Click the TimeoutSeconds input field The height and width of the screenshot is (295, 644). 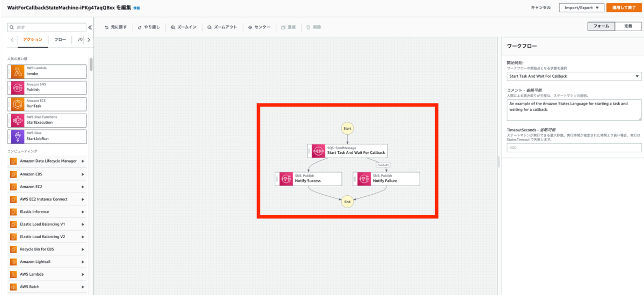point(574,147)
